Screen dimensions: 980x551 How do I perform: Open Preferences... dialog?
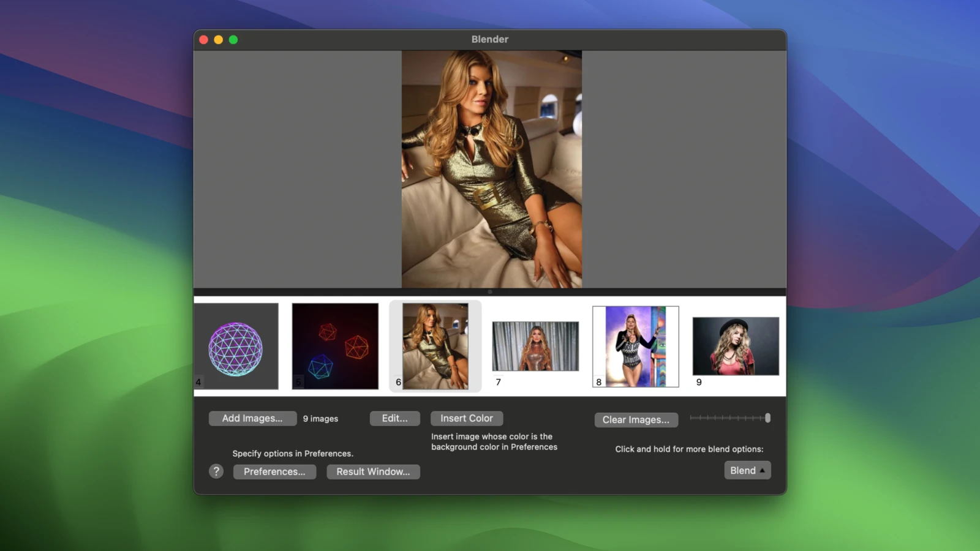tap(274, 472)
